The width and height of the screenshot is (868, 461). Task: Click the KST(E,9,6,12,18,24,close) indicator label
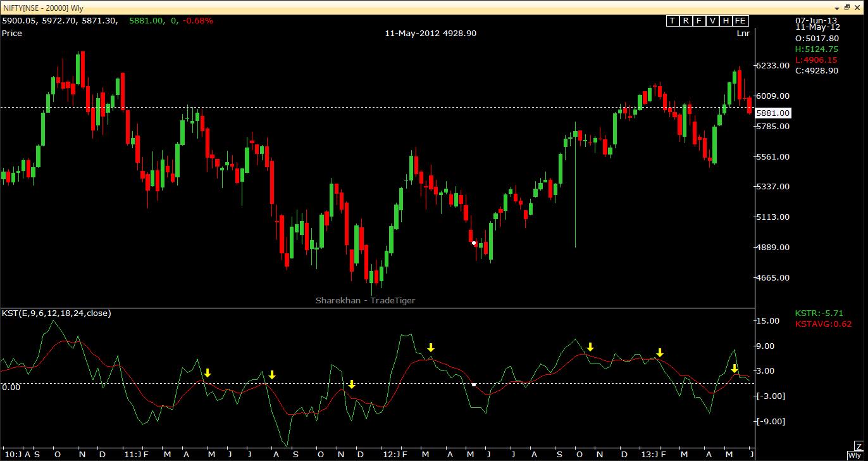click(x=56, y=313)
